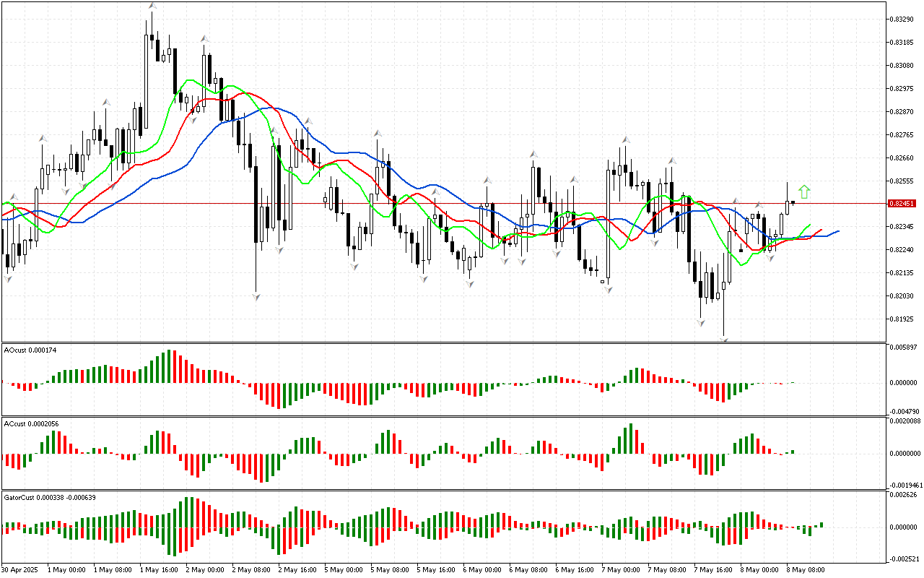Select the highest fractal arrow above the chart peak
The image size is (924, 578).
152,7
